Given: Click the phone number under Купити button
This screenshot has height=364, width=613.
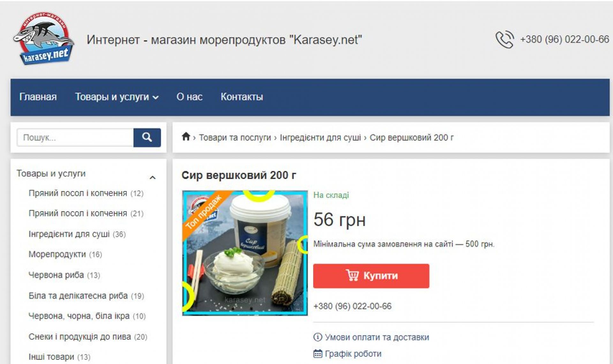Looking at the screenshot, I should point(352,306).
